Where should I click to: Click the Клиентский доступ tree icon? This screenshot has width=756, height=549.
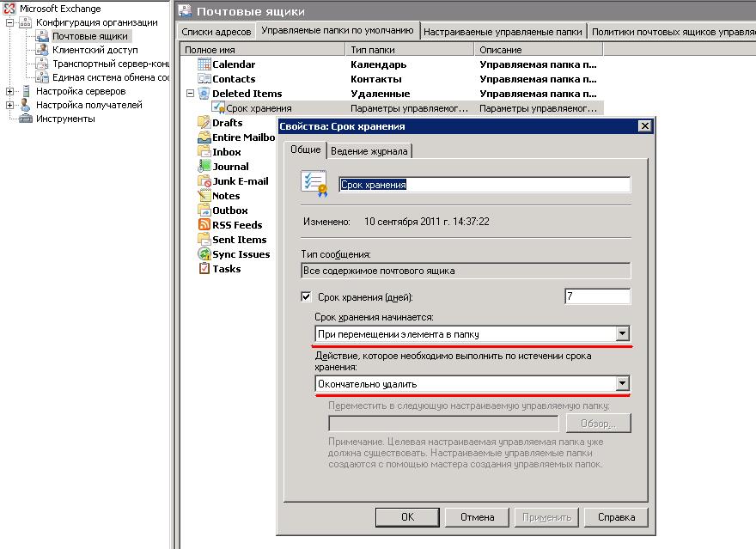(x=42, y=50)
